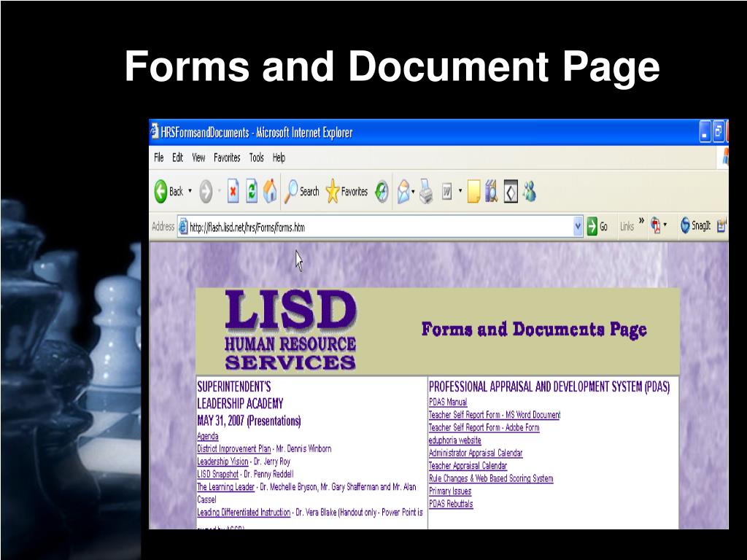Open the Tools menu
The width and height of the screenshot is (747, 560).
click(x=256, y=157)
